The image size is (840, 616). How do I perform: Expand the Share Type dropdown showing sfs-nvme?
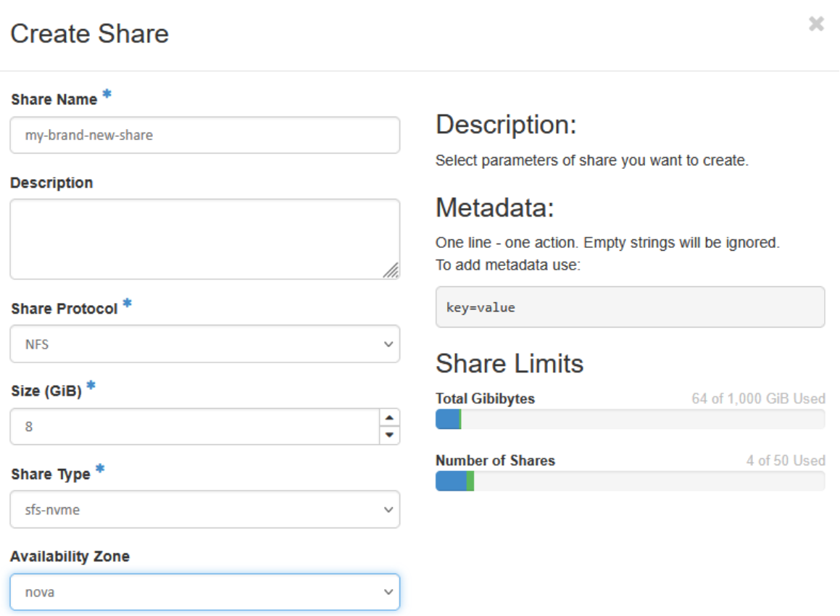point(204,509)
